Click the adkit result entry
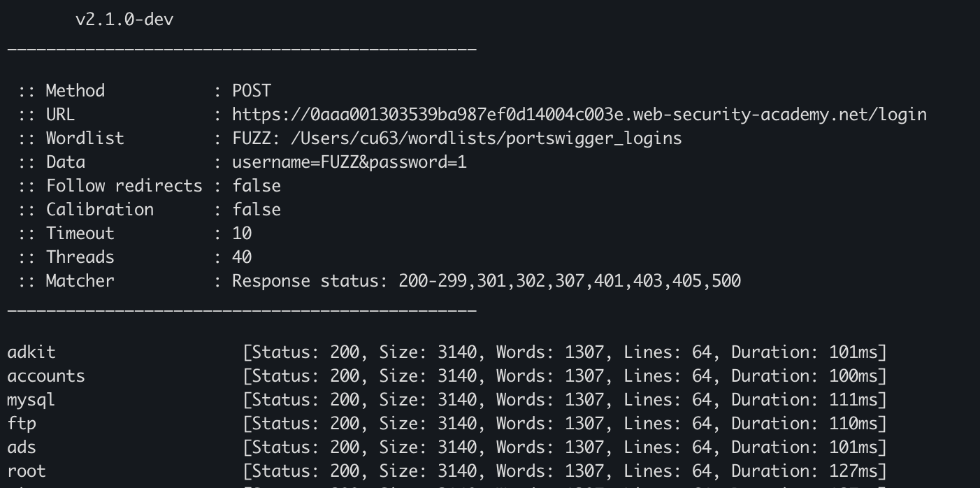 click(x=31, y=352)
